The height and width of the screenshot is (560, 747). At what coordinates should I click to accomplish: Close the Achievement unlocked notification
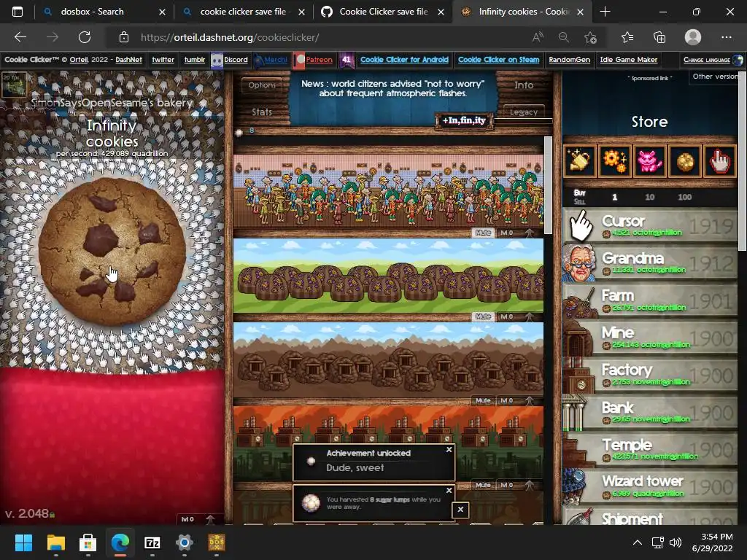pos(449,449)
